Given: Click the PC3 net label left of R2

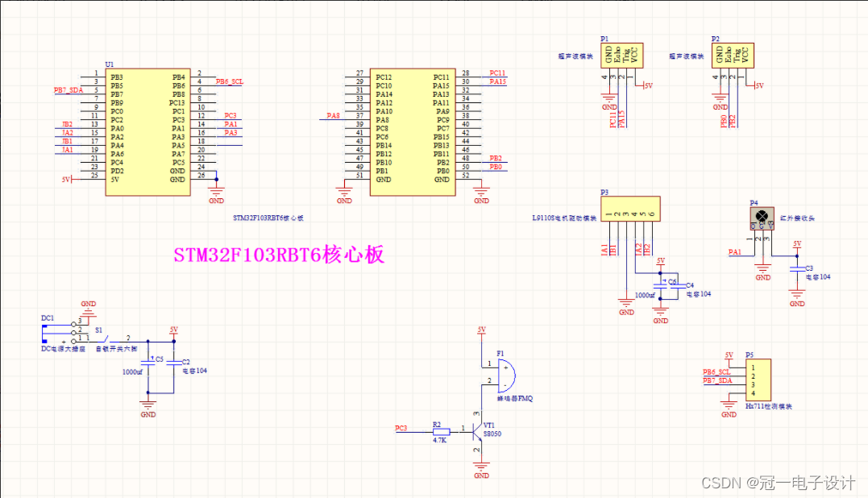Looking at the screenshot, I should coord(401,428).
